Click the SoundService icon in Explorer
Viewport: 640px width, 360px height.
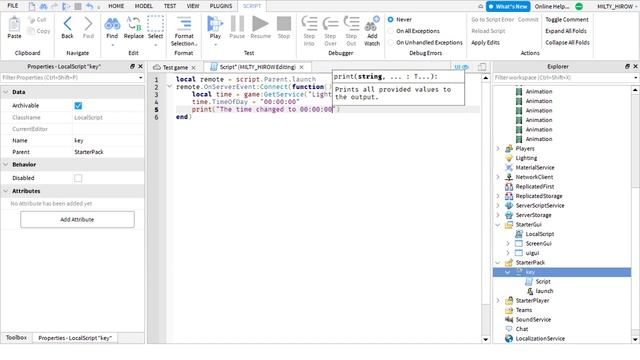pos(509,320)
